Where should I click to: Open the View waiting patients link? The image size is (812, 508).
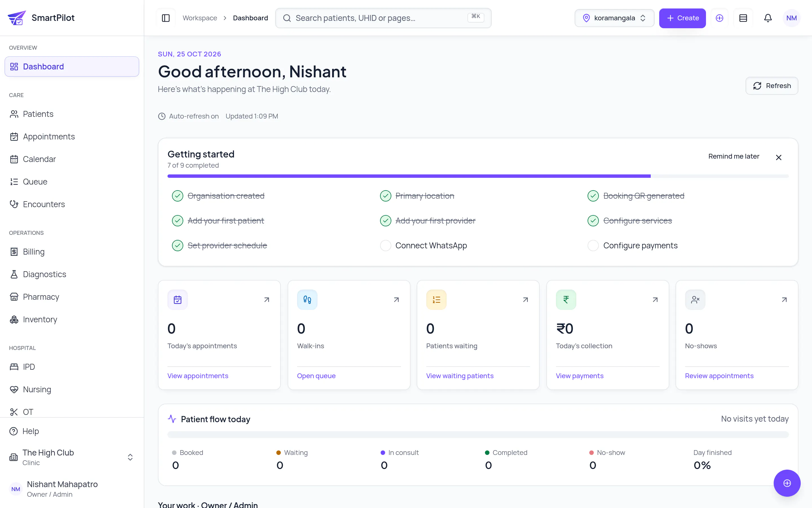tap(460, 376)
